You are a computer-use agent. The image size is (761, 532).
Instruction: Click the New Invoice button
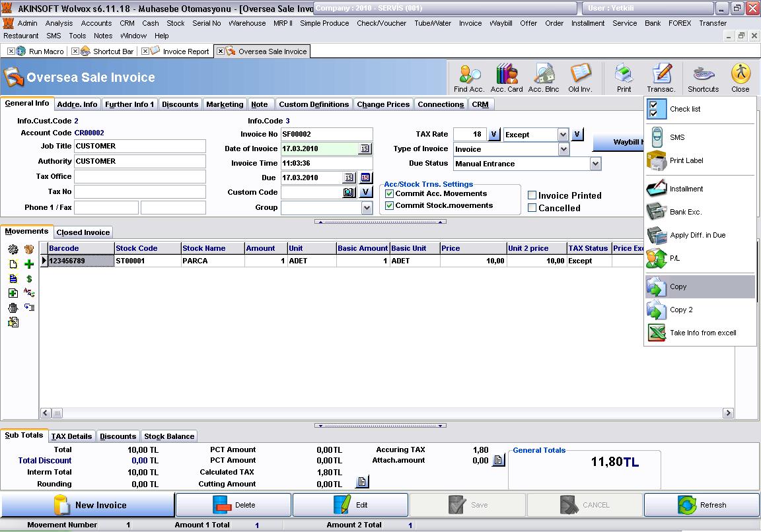[88, 505]
